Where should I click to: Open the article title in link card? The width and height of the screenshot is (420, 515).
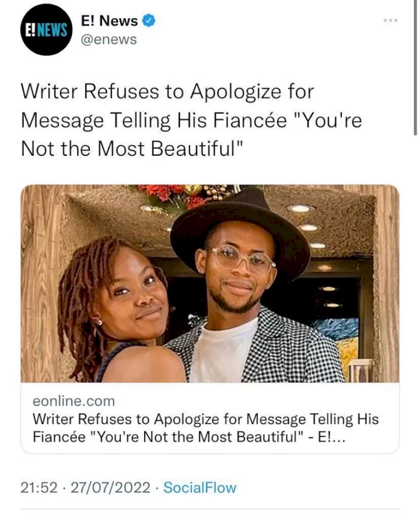205,428
